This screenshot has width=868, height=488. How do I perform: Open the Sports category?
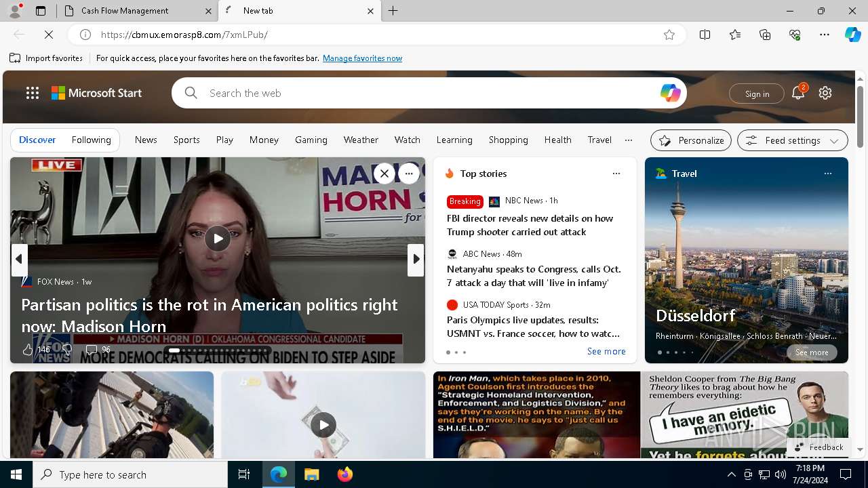click(186, 140)
